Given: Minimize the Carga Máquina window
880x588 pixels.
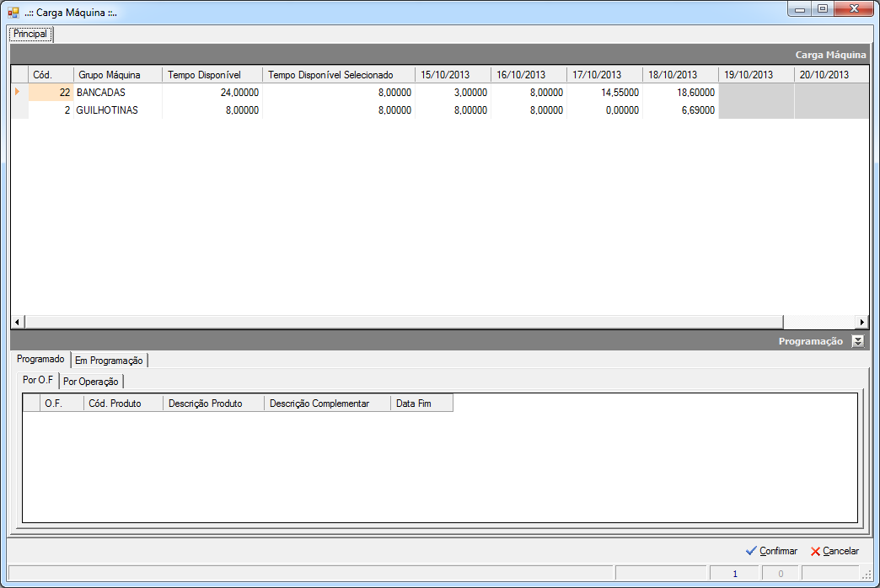Looking at the screenshot, I should tap(800, 9).
